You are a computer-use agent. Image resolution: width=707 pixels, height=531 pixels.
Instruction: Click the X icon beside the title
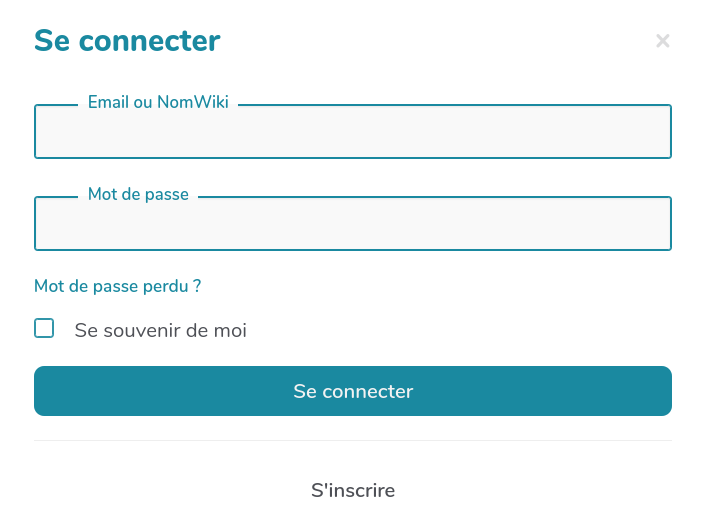662,41
